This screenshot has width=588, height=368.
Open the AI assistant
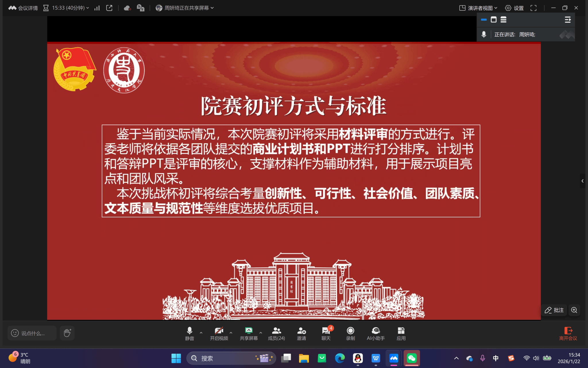click(376, 333)
